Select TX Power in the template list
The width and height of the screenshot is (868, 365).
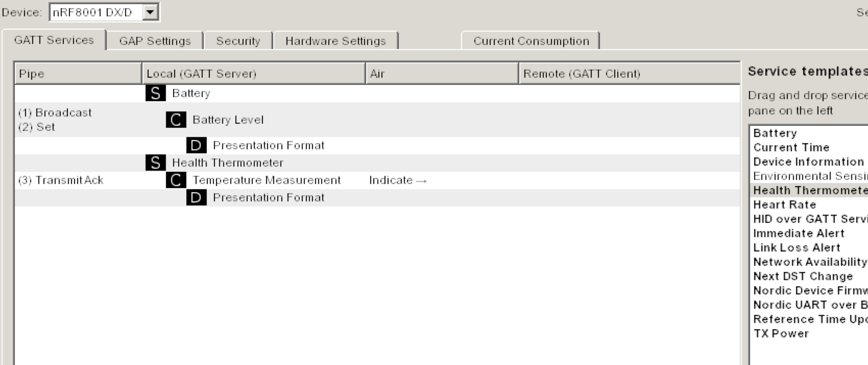click(781, 334)
